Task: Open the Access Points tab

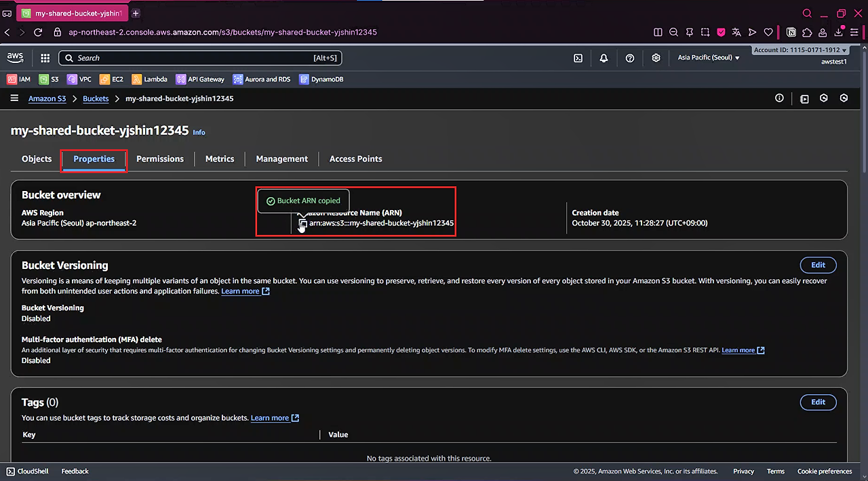Action: (356, 159)
